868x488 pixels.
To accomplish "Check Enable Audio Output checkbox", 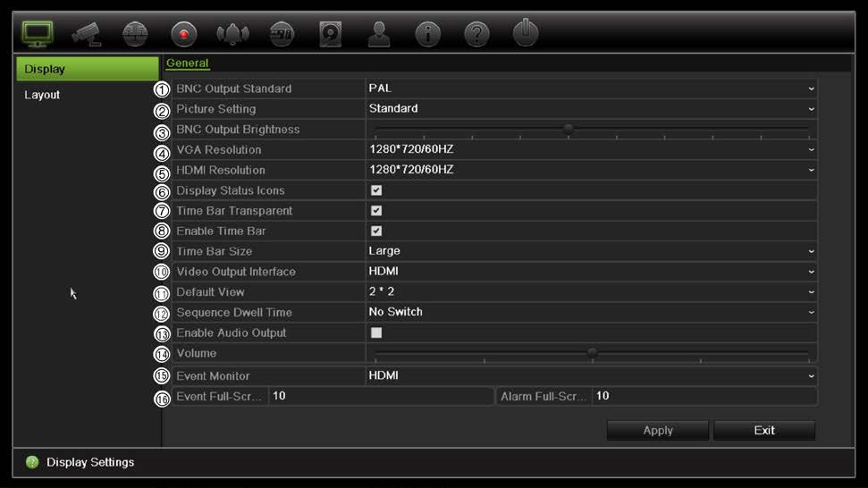I will click(x=376, y=332).
